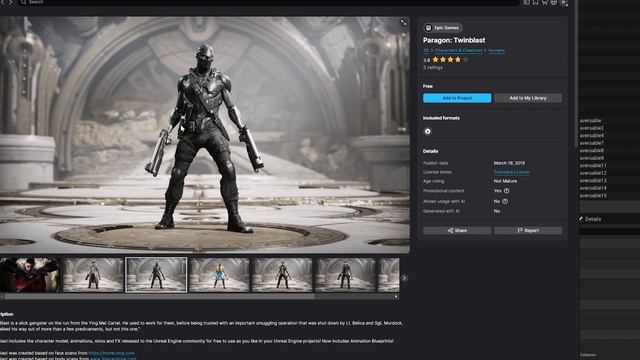
Task: Select the Traversable11 row in the background panel
Action: (593, 166)
